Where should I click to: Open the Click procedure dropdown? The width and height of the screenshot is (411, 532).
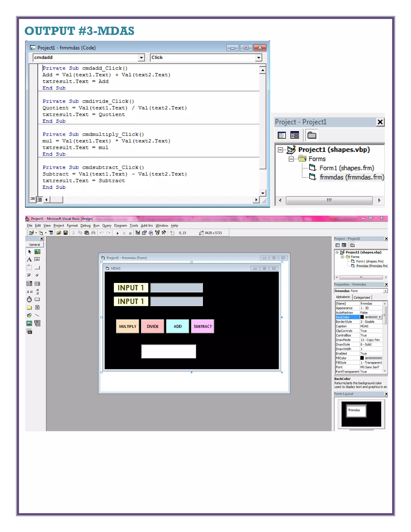pos(258,58)
